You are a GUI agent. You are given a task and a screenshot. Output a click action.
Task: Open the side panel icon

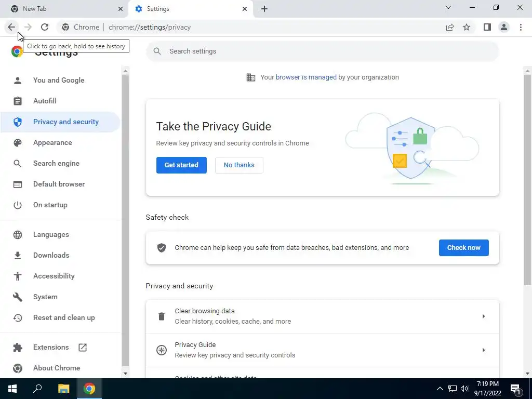[x=487, y=27]
